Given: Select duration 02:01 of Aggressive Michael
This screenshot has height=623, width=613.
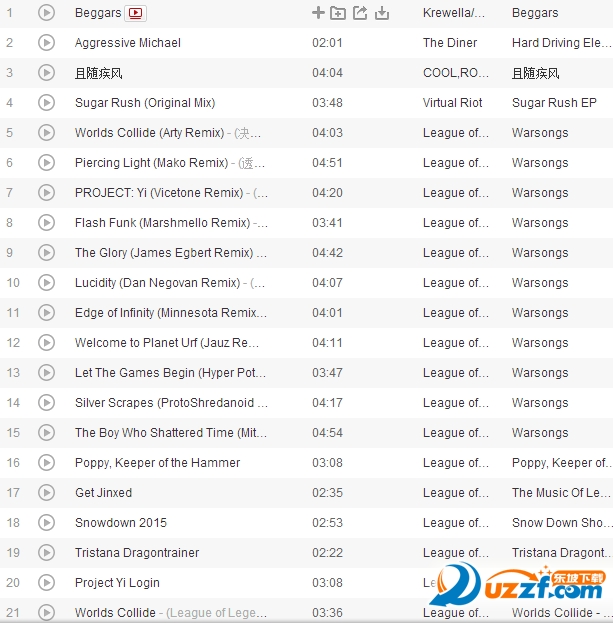Looking at the screenshot, I should coord(327,43).
